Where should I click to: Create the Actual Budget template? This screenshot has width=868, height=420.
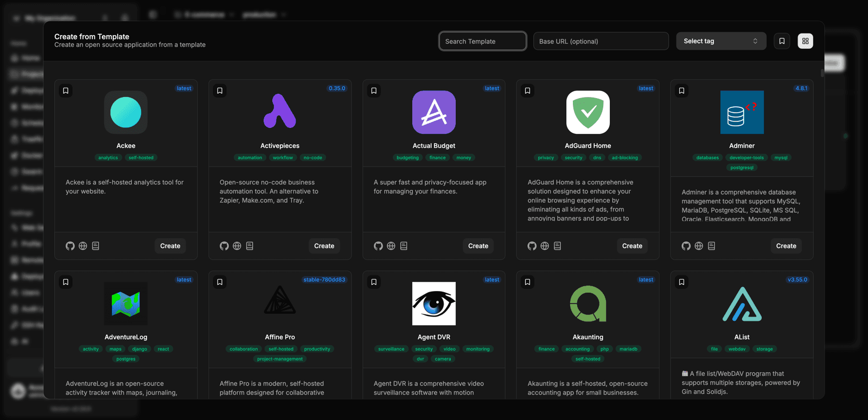[478, 246]
